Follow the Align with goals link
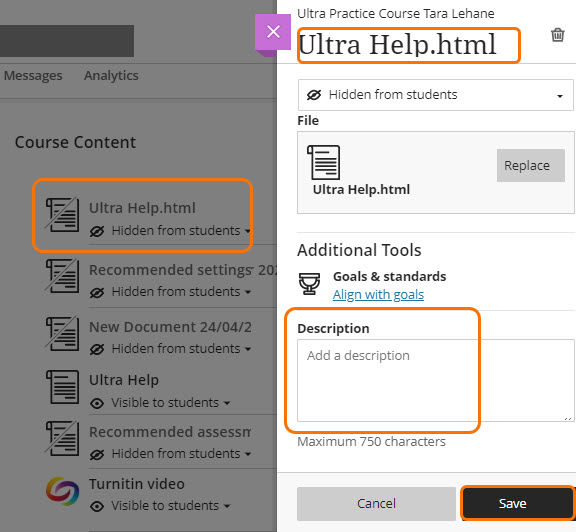 (378, 295)
